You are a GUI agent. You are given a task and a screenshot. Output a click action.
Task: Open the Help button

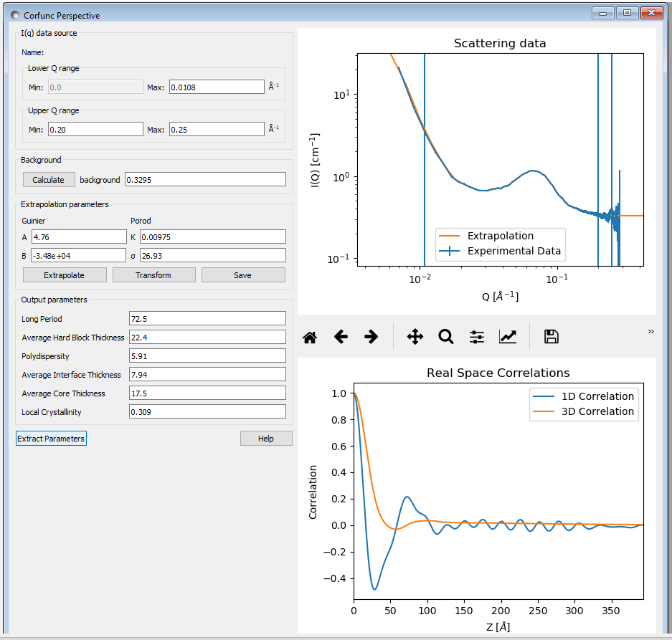[x=266, y=439]
